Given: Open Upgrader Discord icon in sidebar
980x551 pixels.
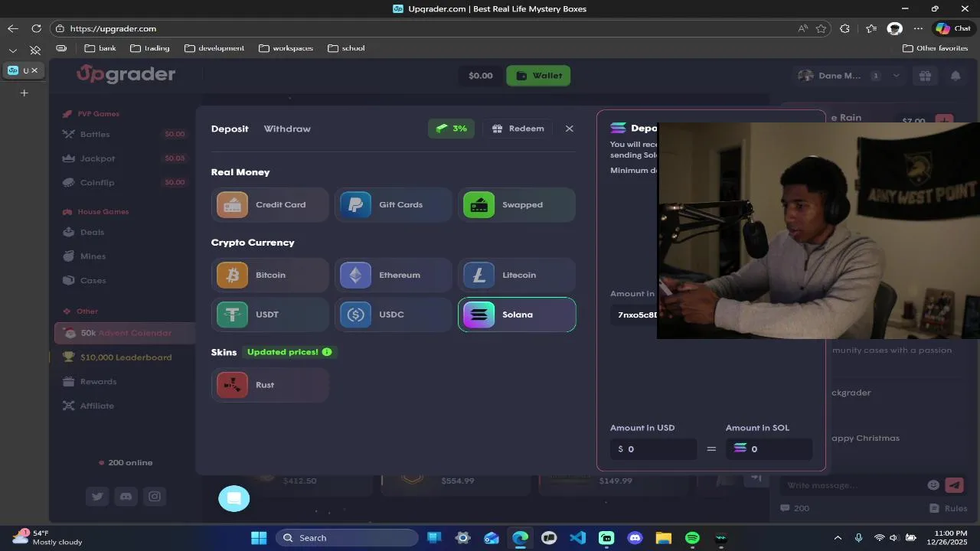Looking at the screenshot, I should click(126, 497).
